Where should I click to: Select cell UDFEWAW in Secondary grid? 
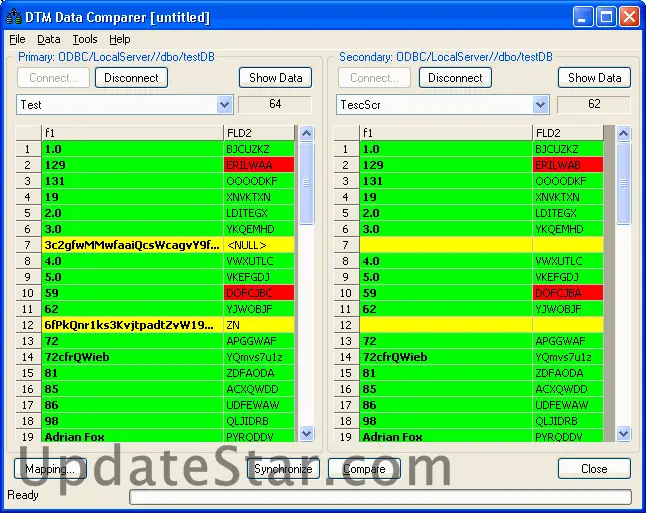click(x=568, y=405)
